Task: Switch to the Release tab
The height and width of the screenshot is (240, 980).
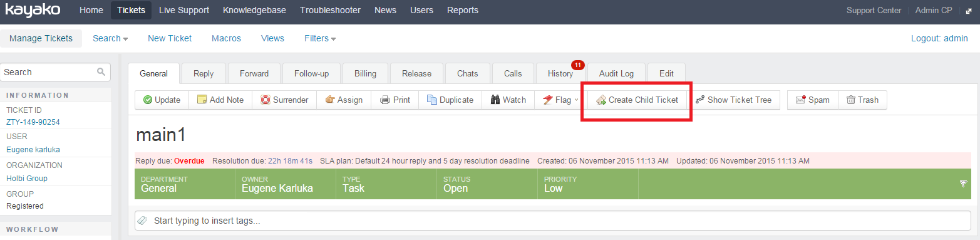Action: point(416,73)
